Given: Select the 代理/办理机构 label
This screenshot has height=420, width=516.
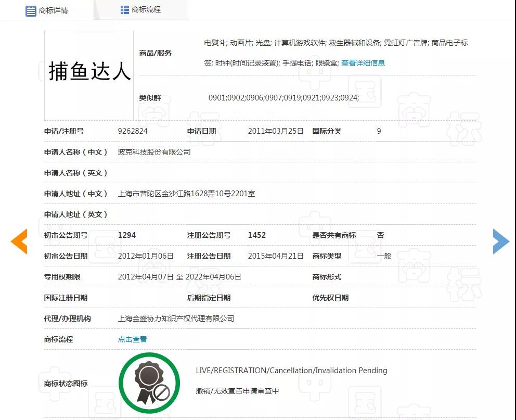Looking at the screenshot, I should pos(68,319).
